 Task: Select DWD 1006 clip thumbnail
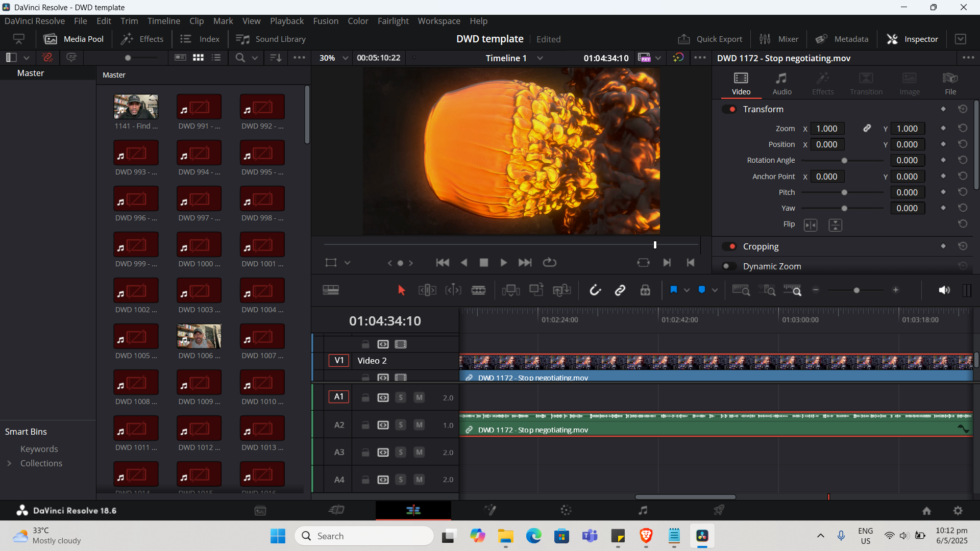pyautogui.click(x=199, y=336)
